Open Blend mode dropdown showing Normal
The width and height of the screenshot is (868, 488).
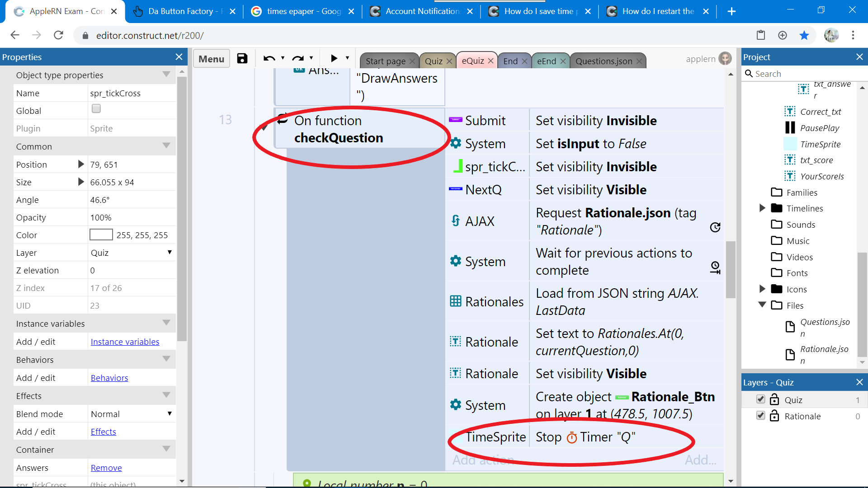click(132, 414)
